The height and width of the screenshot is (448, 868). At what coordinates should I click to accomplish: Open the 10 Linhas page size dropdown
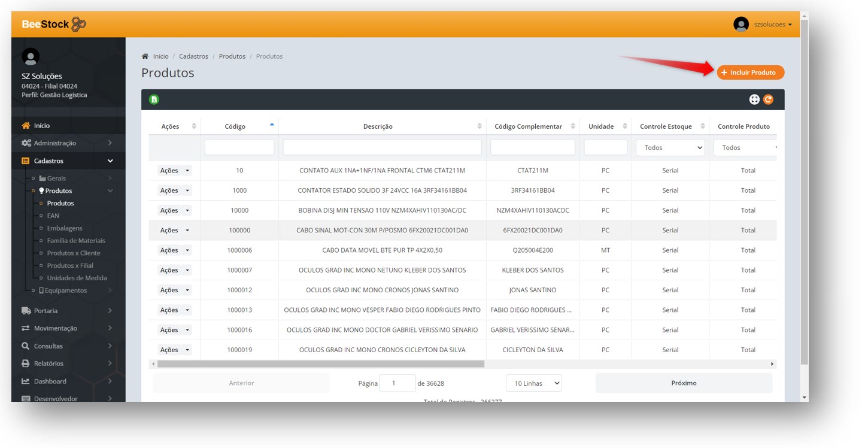pos(533,383)
